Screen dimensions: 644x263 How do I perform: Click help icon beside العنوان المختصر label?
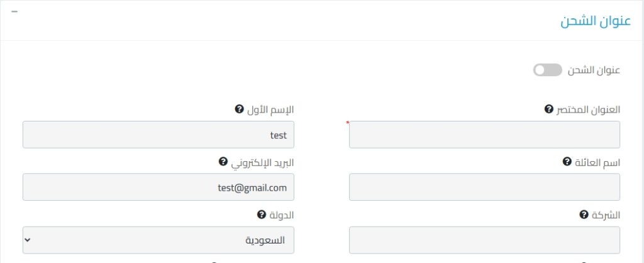click(x=548, y=109)
